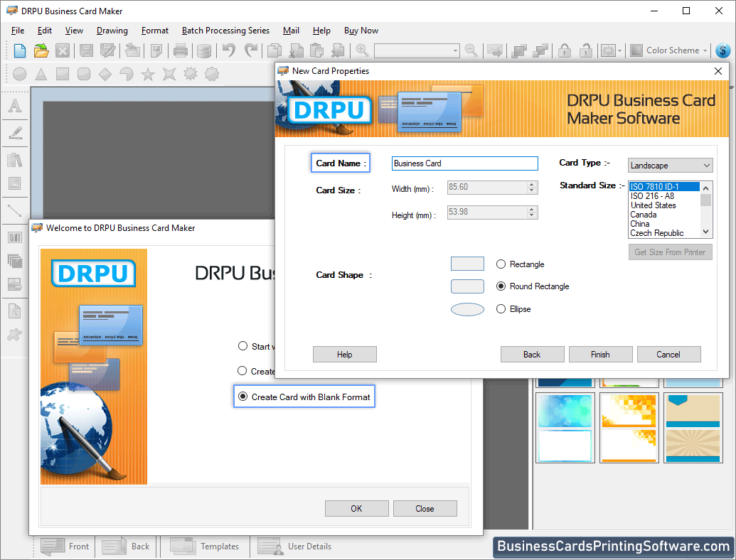Click Cancel in New Card Properties
The image size is (736, 560).
click(x=669, y=355)
